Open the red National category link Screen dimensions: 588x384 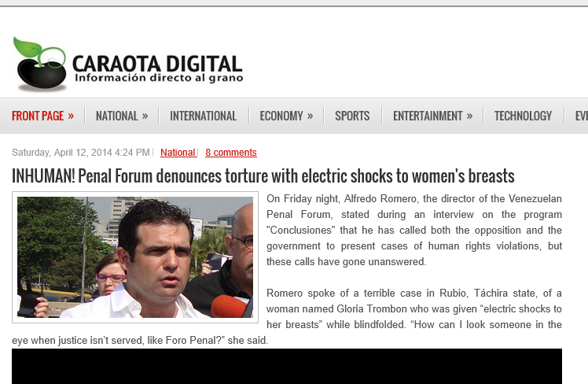178,153
